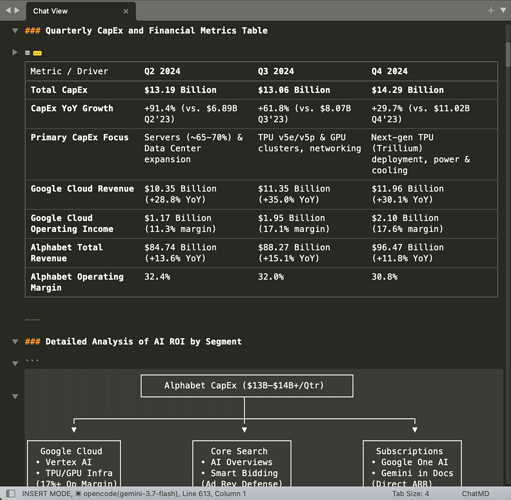Click the 'Next-gen TPU (Trillium)' cell

pos(421,154)
